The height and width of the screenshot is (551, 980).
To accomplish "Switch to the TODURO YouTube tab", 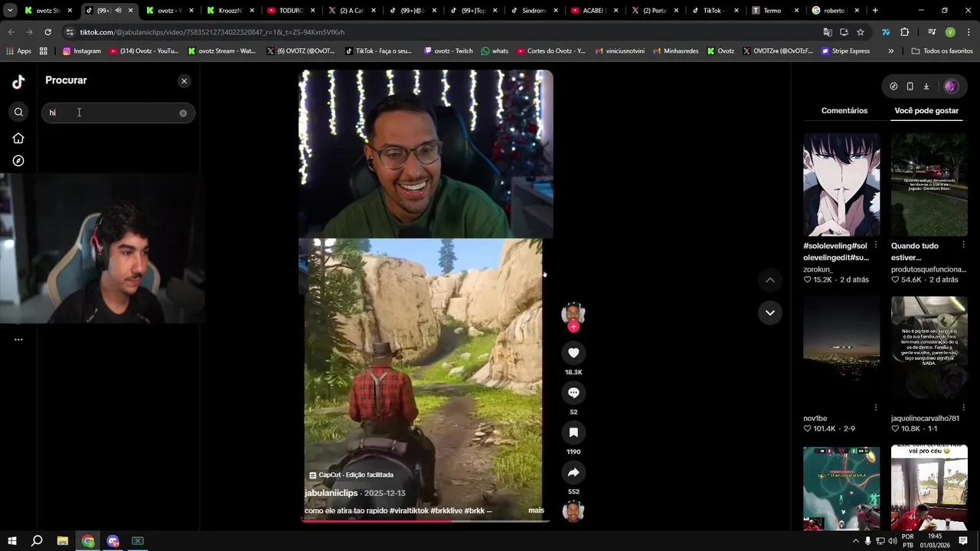I will tap(291, 11).
